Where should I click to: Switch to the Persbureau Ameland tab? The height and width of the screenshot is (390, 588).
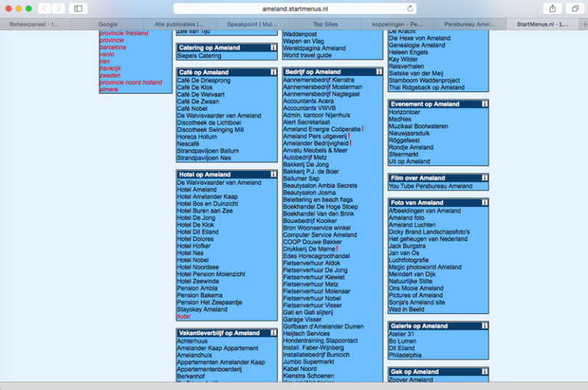click(470, 25)
